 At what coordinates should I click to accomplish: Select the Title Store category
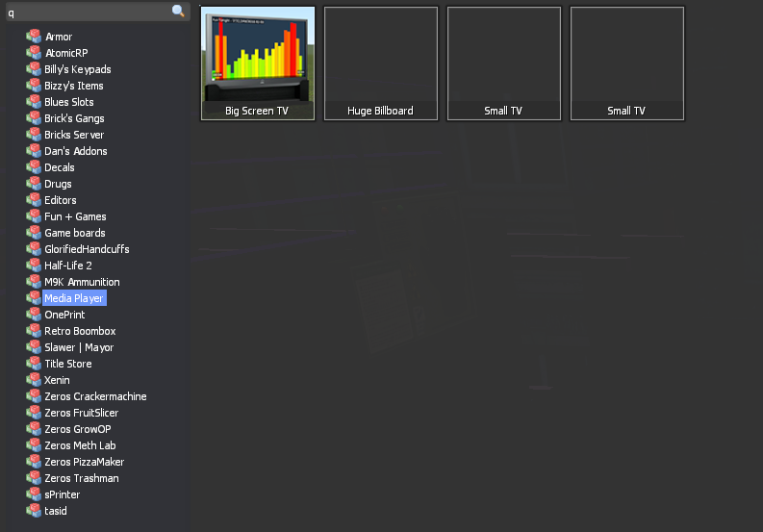[x=68, y=364]
